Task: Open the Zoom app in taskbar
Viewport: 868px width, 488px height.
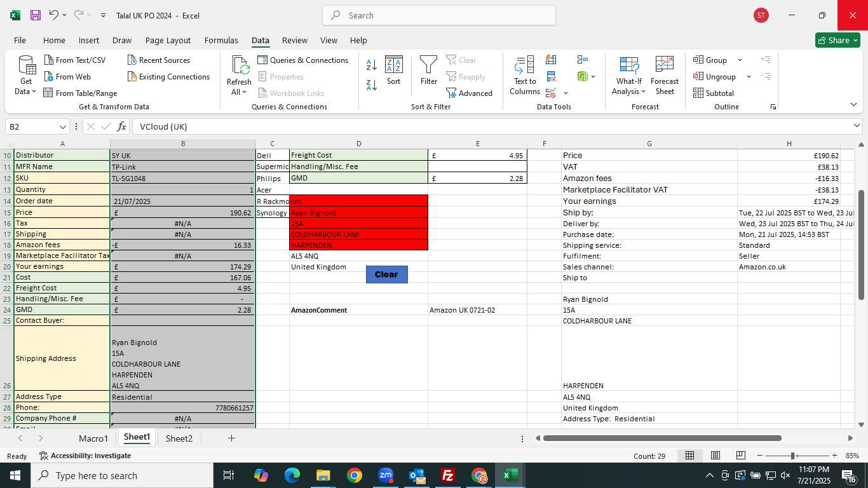Action: tap(386, 475)
